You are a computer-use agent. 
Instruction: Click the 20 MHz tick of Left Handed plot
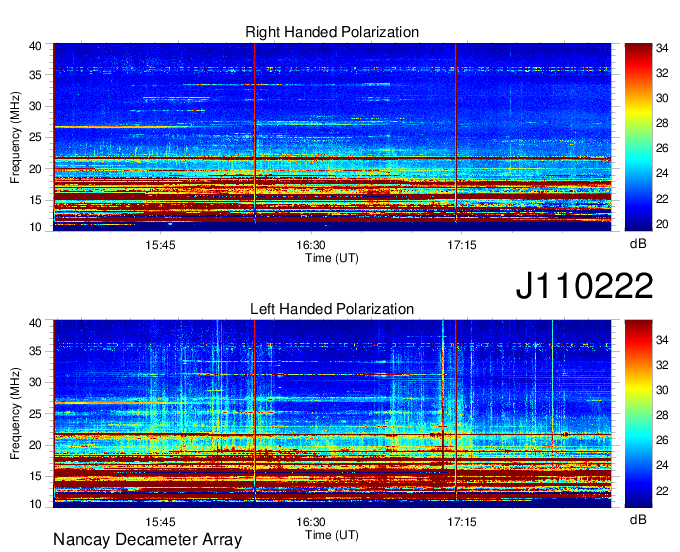(35, 445)
